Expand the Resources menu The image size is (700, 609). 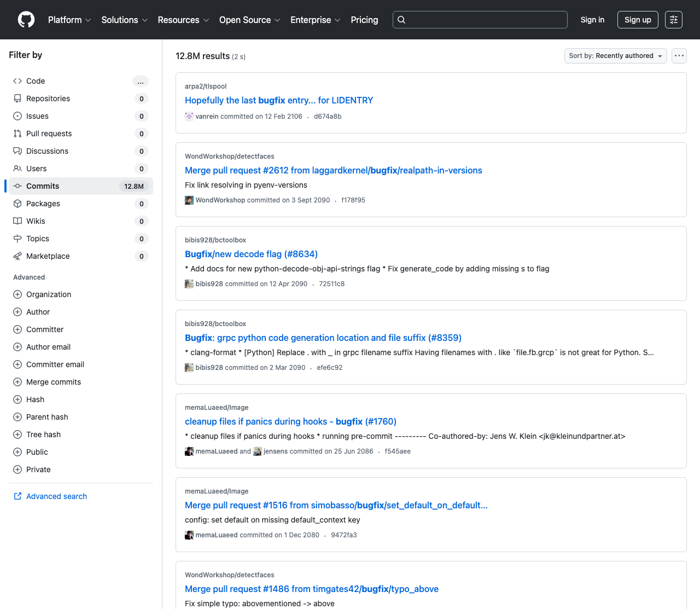pyautogui.click(x=183, y=20)
